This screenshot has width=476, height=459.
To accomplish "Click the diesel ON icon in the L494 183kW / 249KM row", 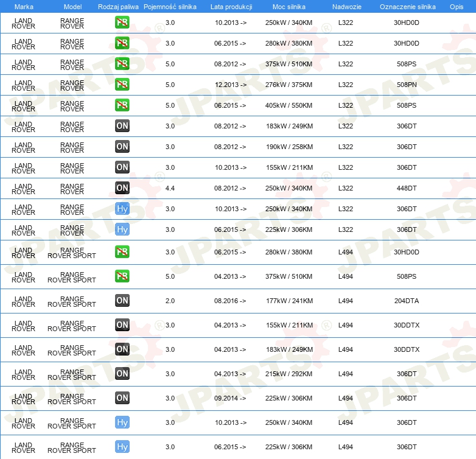I will (x=122, y=349).
